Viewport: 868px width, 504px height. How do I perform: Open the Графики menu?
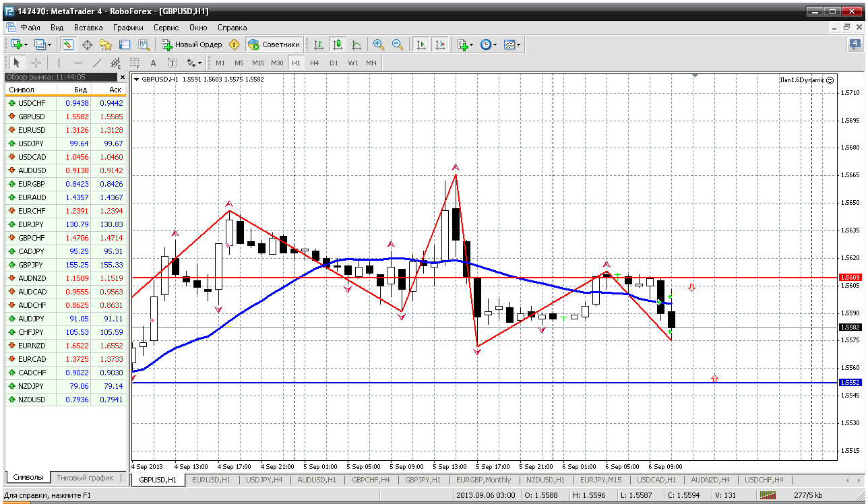tap(128, 28)
